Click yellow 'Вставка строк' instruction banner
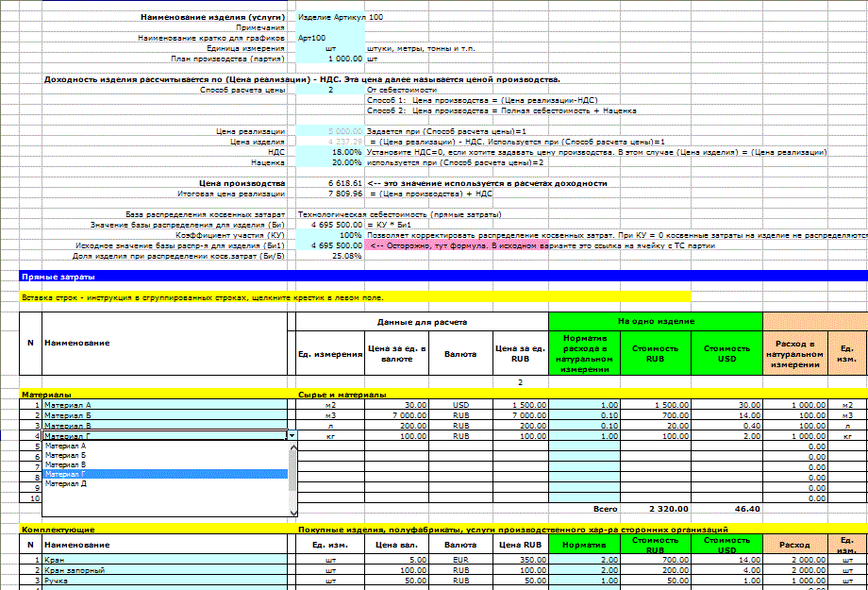This screenshot has width=868, height=590. [x=356, y=297]
